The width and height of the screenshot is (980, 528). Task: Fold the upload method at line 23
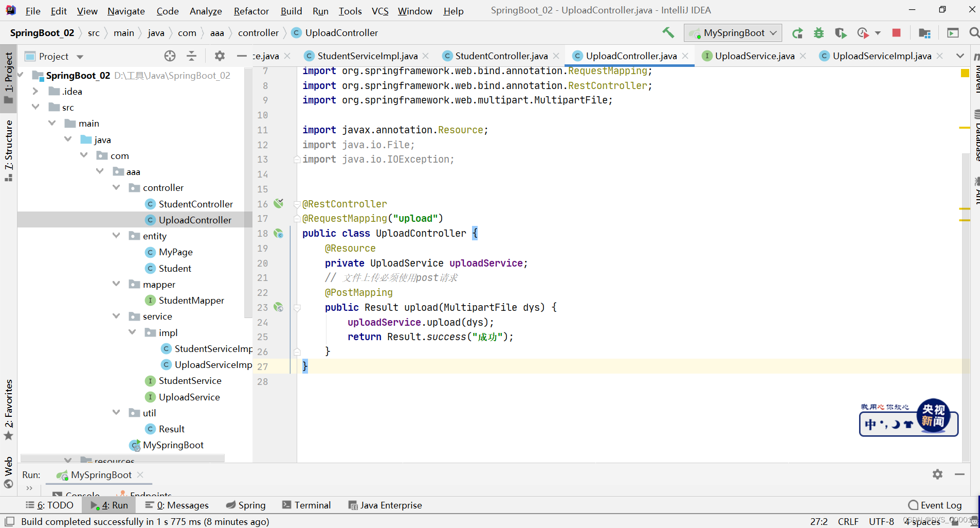click(x=297, y=308)
